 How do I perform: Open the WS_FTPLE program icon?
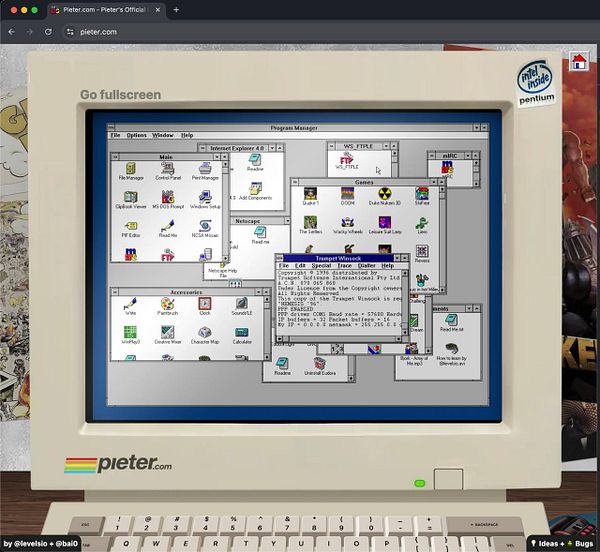coord(347,161)
